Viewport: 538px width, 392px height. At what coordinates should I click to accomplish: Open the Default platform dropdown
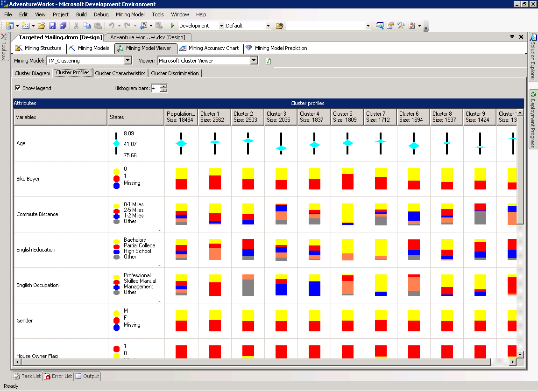pyautogui.click(x=268, y=26)
